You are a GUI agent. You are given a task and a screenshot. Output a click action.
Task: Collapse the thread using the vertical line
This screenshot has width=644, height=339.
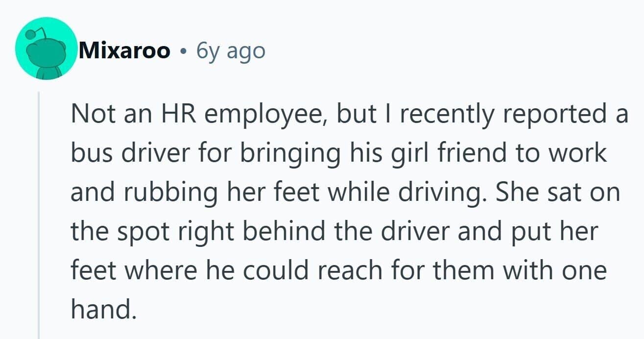[39, 215]
